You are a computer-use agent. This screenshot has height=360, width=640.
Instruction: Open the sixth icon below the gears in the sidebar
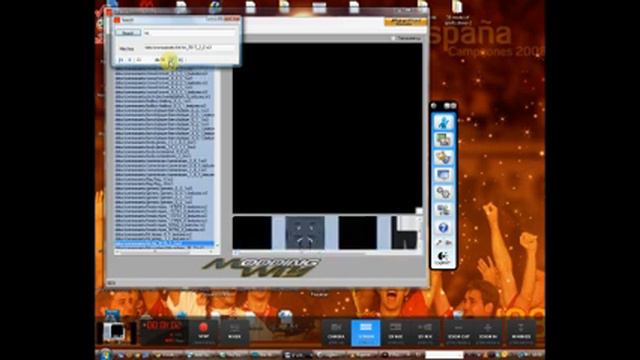443,210
